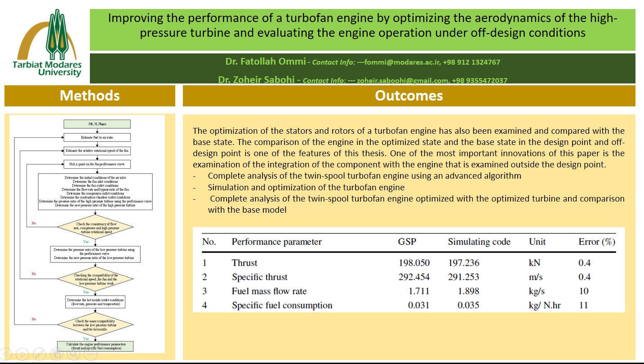Image resolution: width=644 pixels, height=364 pixels.
Task: Click the Thrust row in the table
Action: tap(244, 263)
